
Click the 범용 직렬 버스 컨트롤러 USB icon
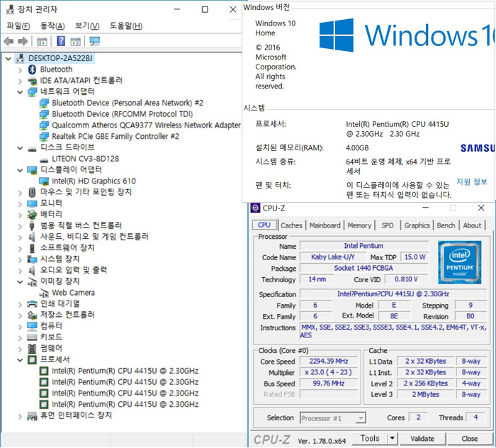32,225
